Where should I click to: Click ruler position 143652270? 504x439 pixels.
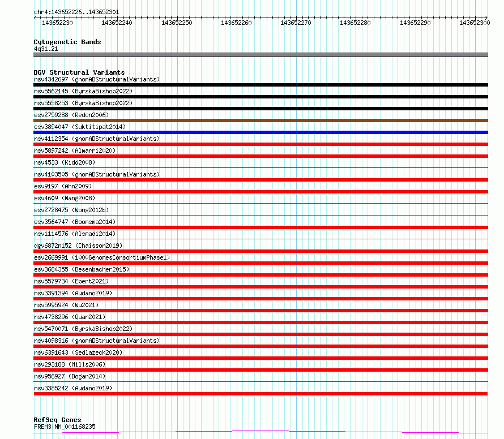click(296, 23)
